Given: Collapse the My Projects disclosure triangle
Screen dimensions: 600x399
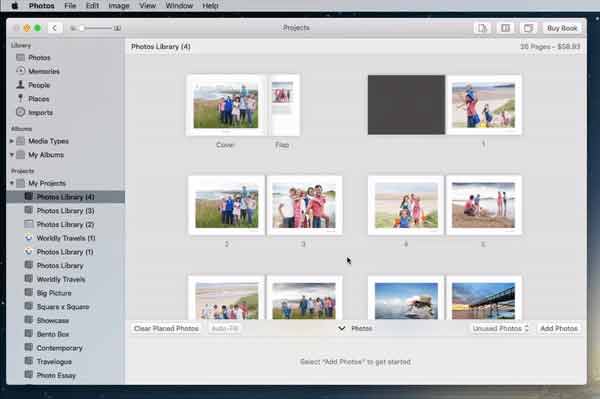Looking at the screenshot, I should [x=11, y=183].
